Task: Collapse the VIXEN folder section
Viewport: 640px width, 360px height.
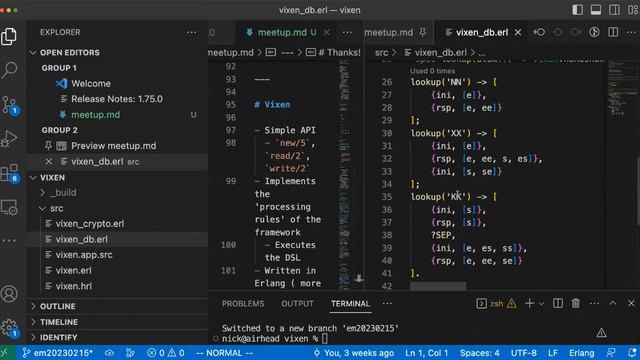Action: 33,178
